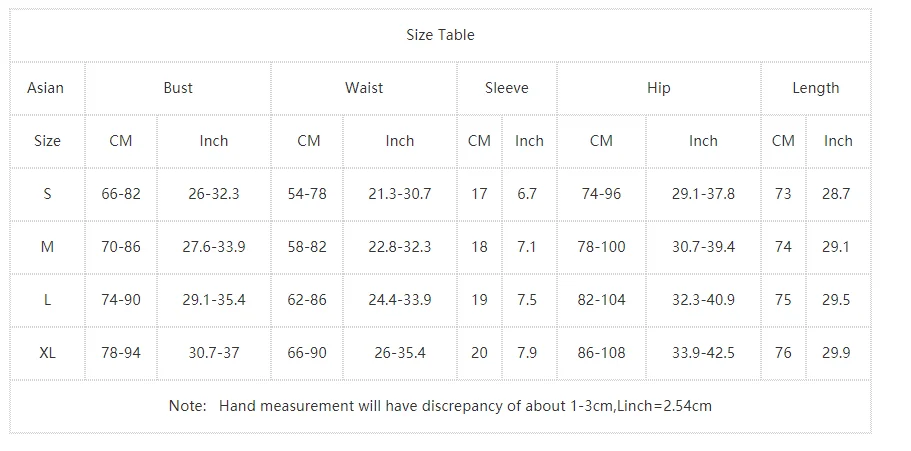Click bust CM value 66-82
The width and height of the screenshot is (911, 451).
point(121,194)
